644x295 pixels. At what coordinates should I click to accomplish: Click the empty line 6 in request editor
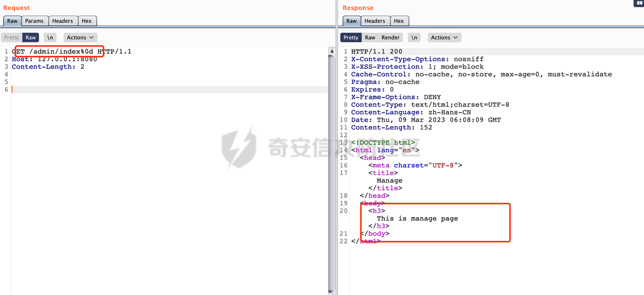click(151, 89)
